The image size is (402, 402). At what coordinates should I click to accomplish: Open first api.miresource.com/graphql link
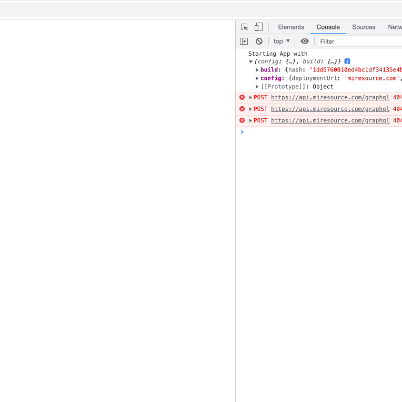click(330, 97)
